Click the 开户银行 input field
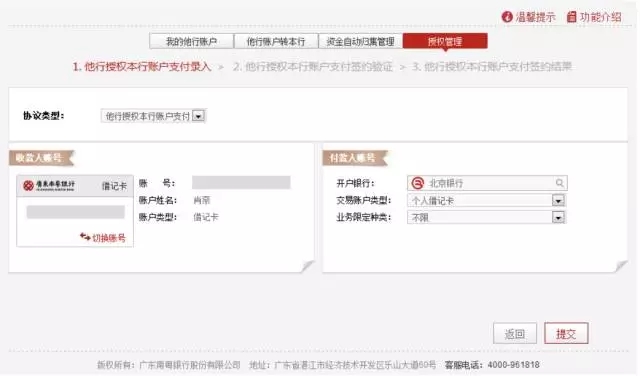The height and width of the screenshot is (376, 640). (x=487, y=183)
